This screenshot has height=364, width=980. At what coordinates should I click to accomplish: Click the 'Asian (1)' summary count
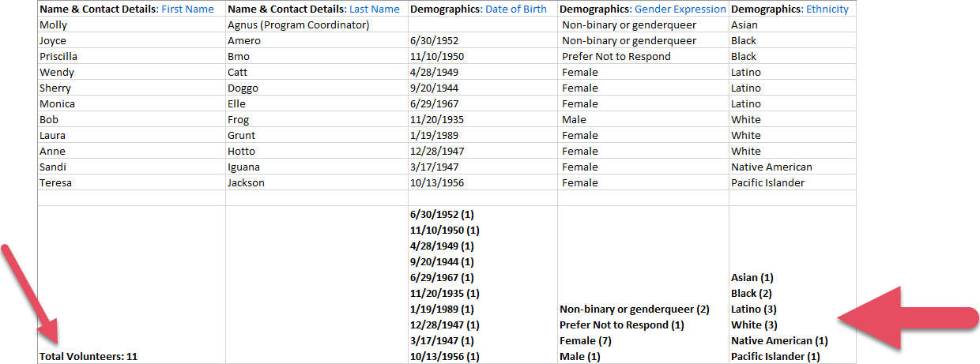coord(752,277)
